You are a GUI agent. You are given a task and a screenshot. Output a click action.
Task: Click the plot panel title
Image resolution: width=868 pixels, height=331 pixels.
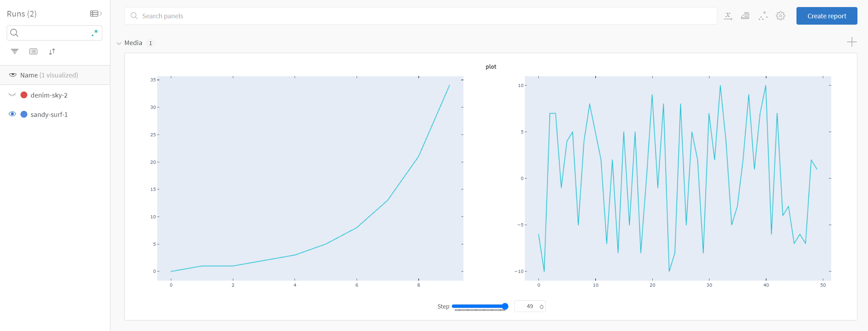coord(491,67)
